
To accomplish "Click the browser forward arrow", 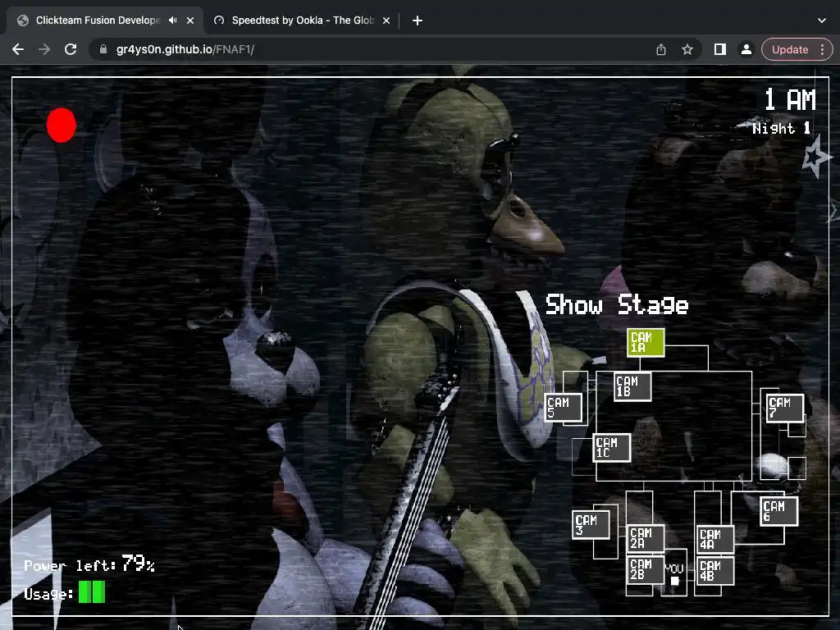I will pyautogui.click(x=44, y=49).
